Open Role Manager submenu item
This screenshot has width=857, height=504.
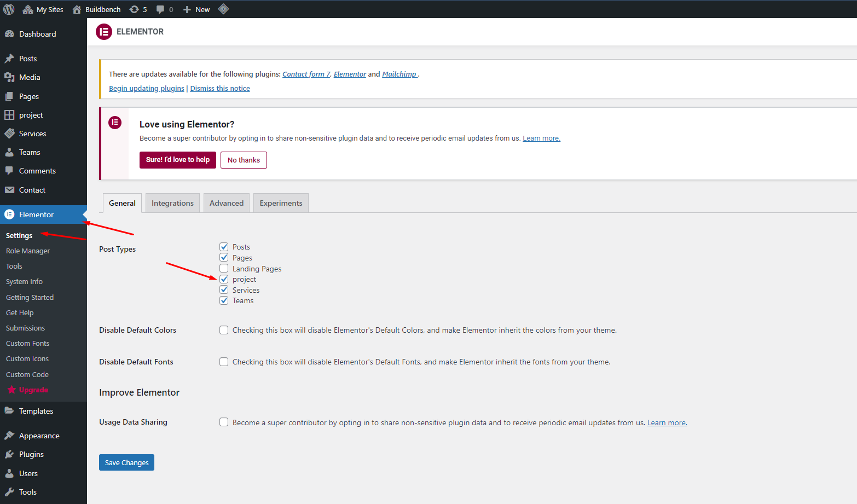pos(28,251)
